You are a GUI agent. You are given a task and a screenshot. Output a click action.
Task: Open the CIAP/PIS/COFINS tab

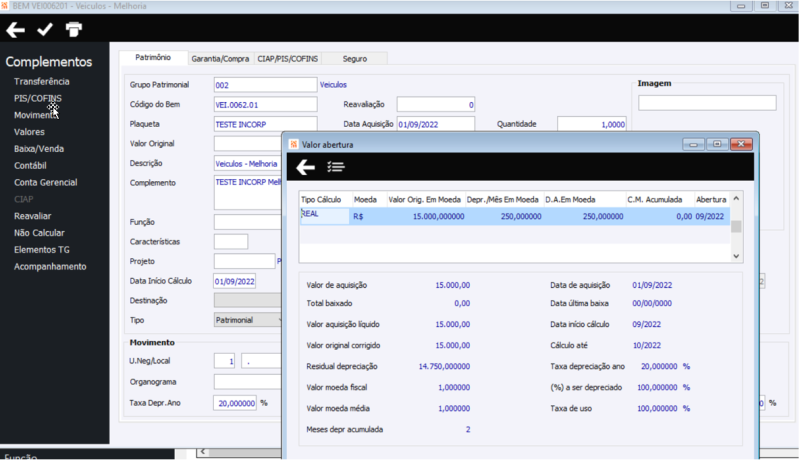pyautogui.click(x=288, y=59)
